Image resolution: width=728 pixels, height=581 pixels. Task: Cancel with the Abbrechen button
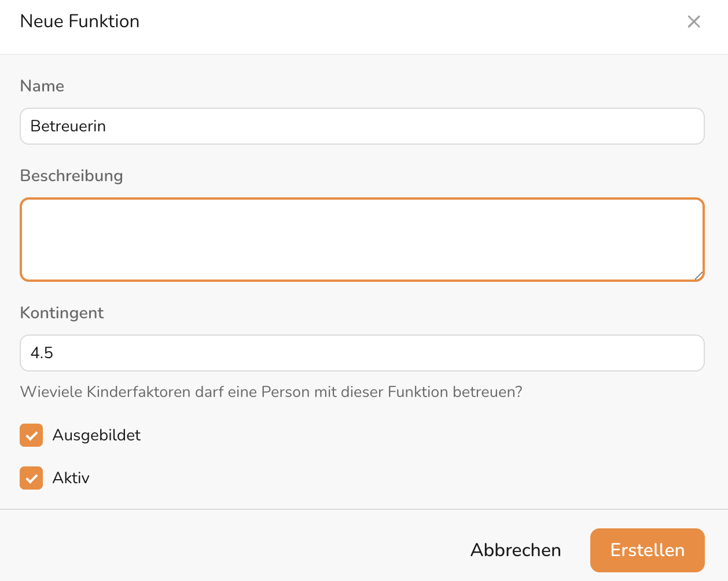[516, 550]
